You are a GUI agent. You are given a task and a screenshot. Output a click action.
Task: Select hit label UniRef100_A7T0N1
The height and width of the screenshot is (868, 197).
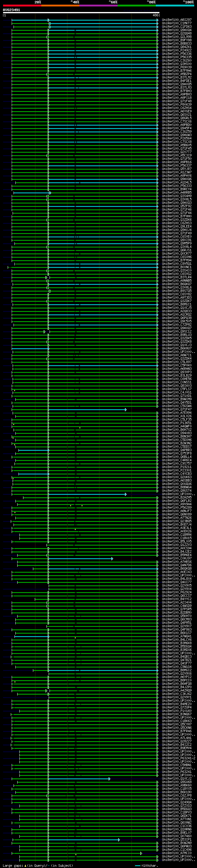pyautogui.click(x=176, y=819)
